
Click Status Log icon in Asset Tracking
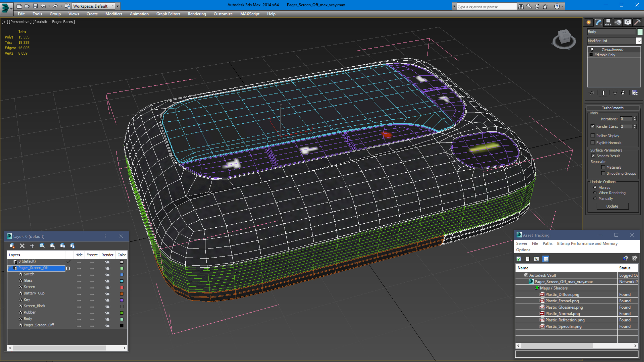click(528, 259)
